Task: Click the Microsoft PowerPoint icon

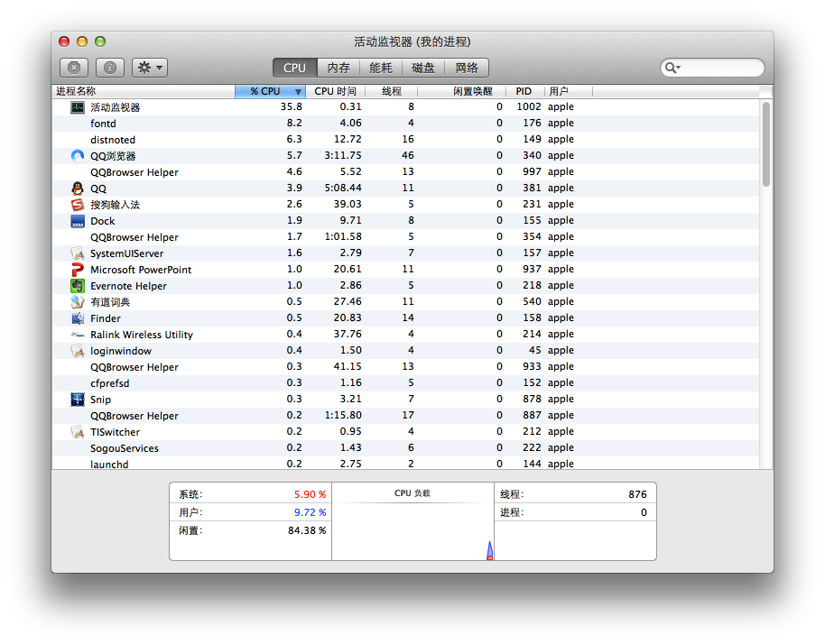Action: tap(78, 270)
